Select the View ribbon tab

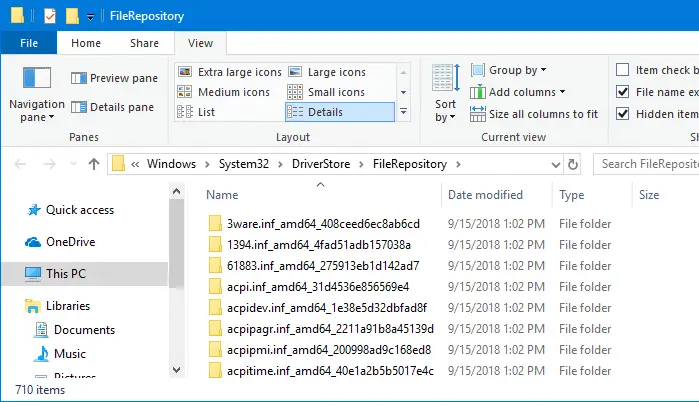point(200,43)
